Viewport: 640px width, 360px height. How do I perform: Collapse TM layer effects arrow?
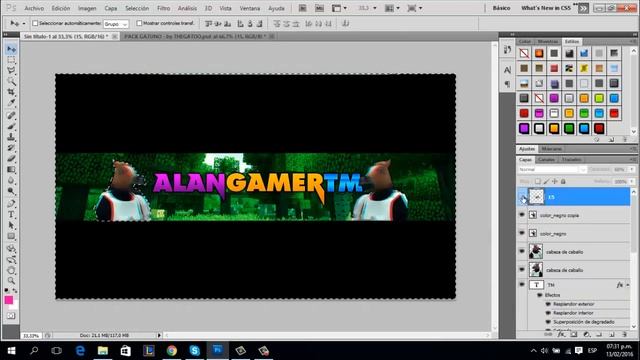click(628, 285)
